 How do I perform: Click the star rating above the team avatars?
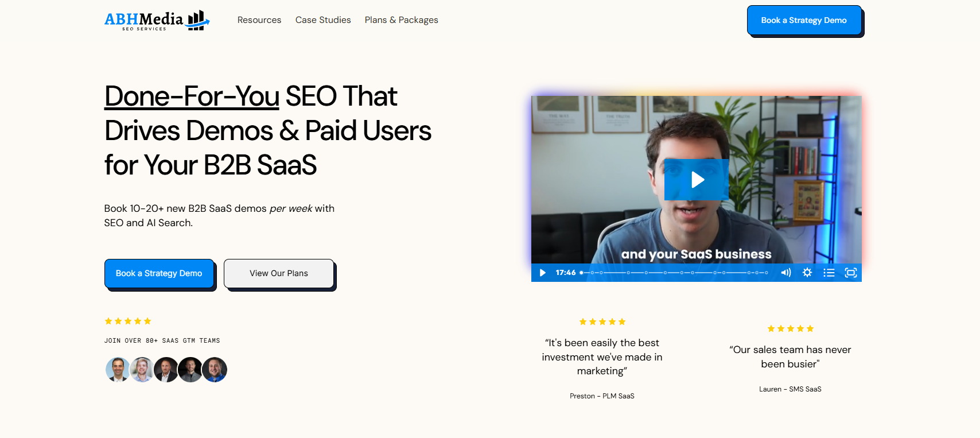point(128,321)
